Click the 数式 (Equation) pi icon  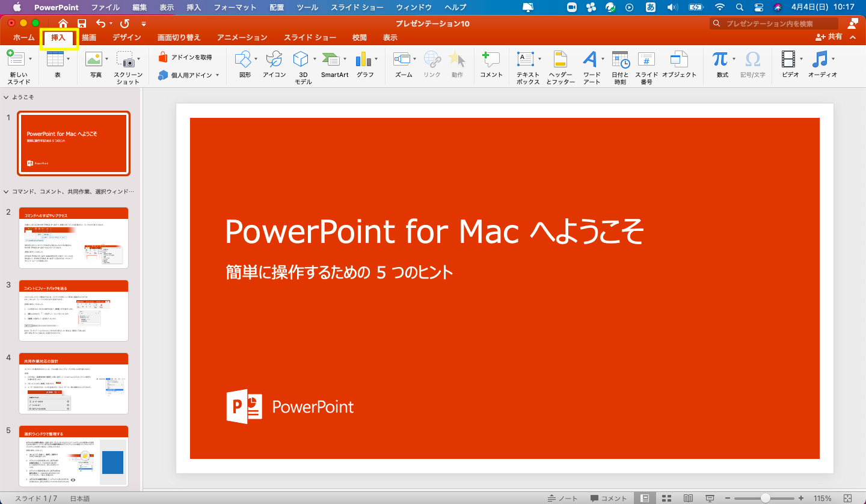click(720, 59)
